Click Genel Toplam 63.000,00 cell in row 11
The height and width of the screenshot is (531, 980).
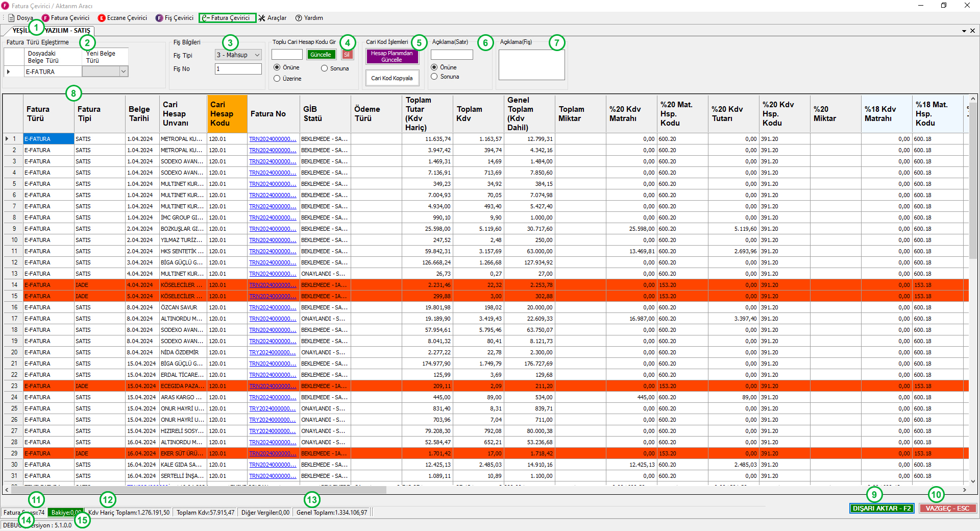coord(529,251)
